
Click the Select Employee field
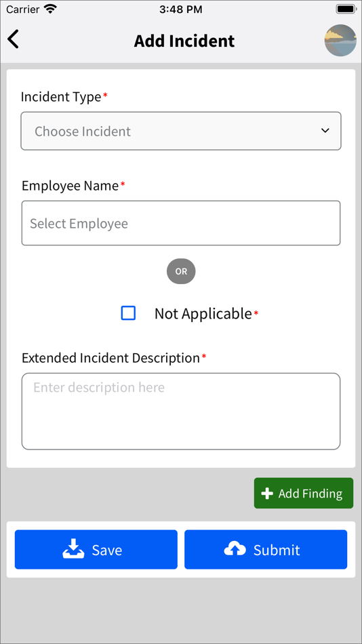pyautogui.click(x=181, y=223)
